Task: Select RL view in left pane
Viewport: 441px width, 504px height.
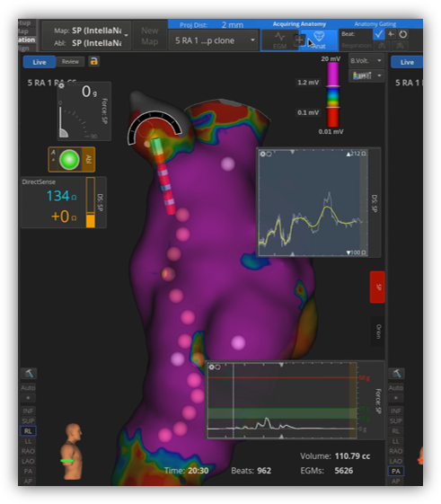Action: click(x=28, y=431)
